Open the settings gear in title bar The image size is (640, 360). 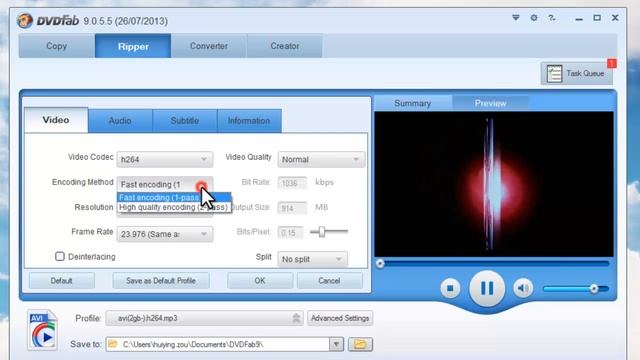534,18
